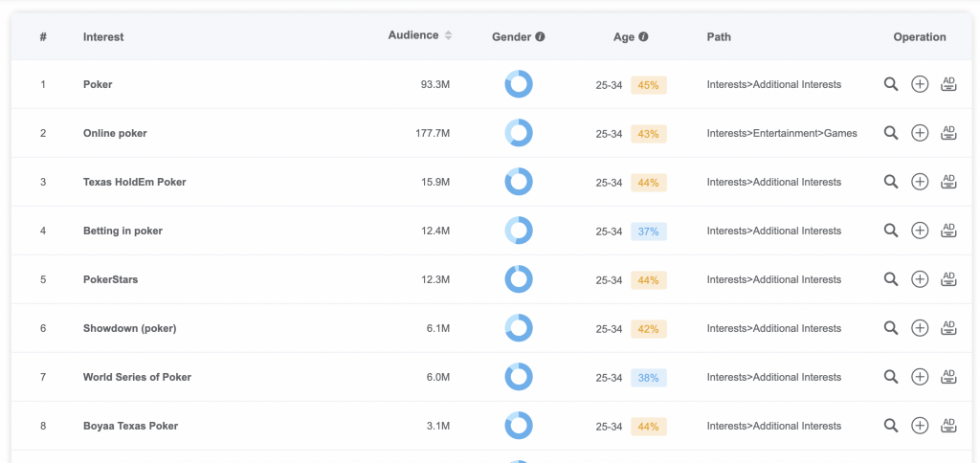Add Boyaa Texas Poker with plus icon
Viewport: 980px width, 463px height.
(x=920, y=426)
